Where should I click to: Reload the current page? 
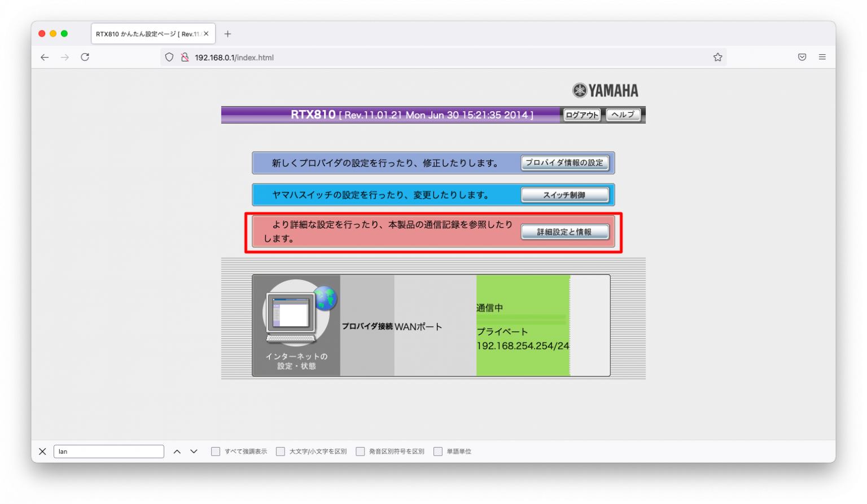tap(85, 57)
